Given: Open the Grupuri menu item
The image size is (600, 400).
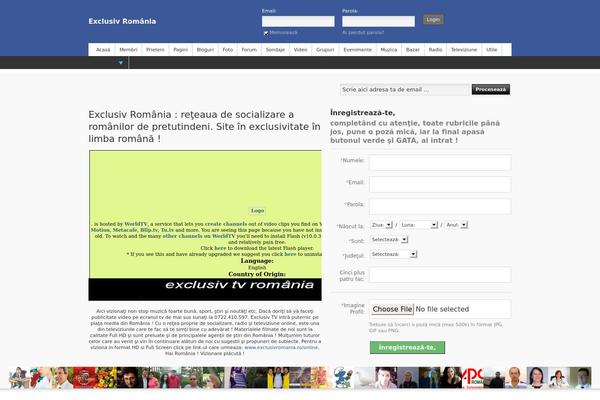Looking at the screenshot, I should click(x=325, y=50).
